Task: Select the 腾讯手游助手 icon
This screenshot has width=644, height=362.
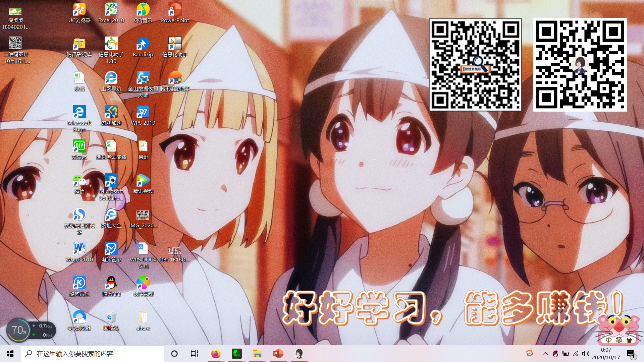Action: click(175, 81)
